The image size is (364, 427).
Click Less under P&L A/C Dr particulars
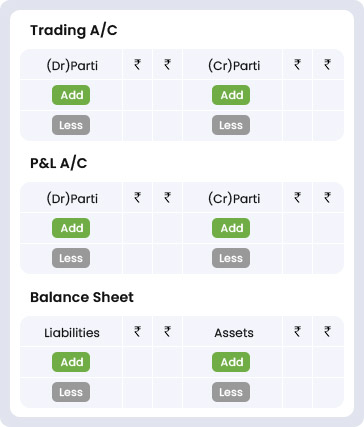click(71, 258)
